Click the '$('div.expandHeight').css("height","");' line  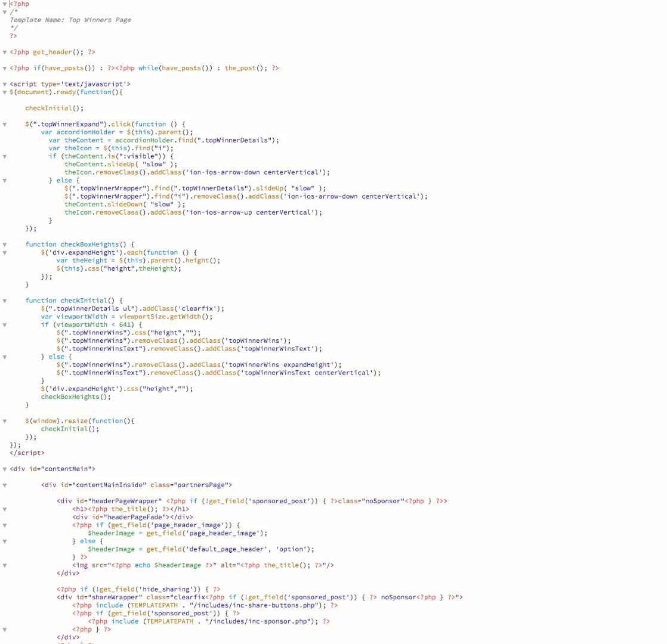point(117,389)
